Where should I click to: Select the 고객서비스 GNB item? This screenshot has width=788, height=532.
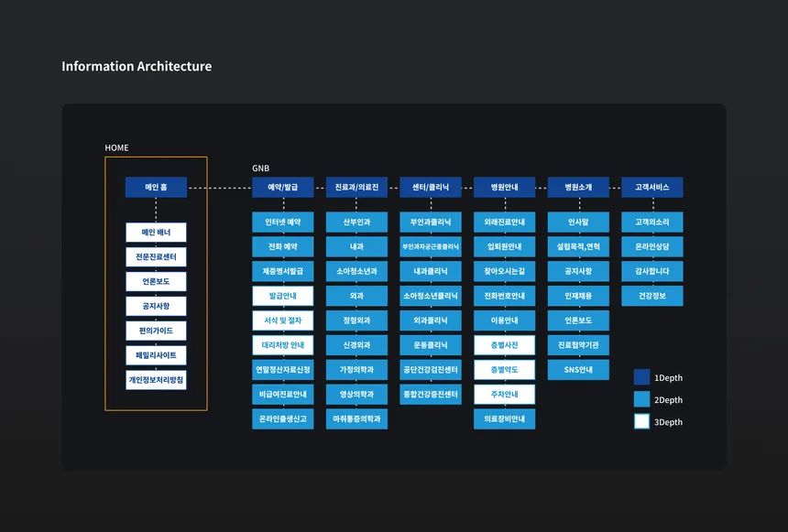[x=652, y=187]
